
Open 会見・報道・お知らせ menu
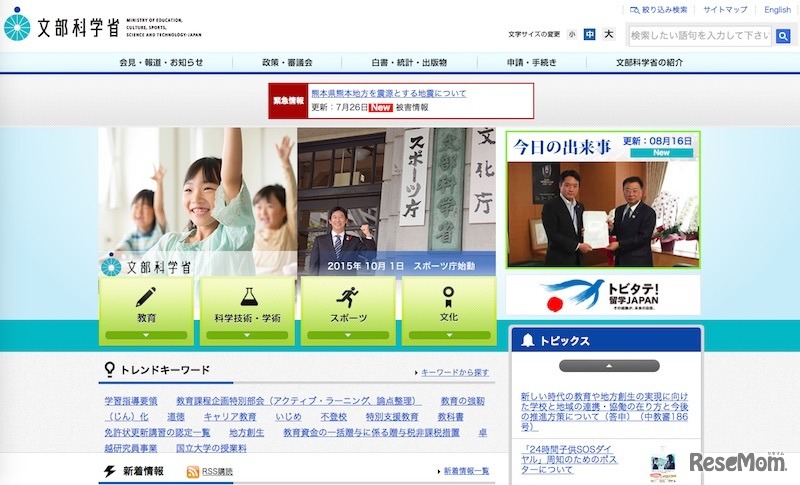(161, 63)
